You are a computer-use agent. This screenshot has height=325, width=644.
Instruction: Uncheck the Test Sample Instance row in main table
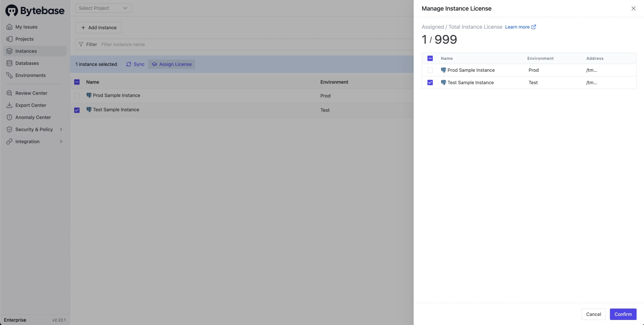(x=77, y=110)
